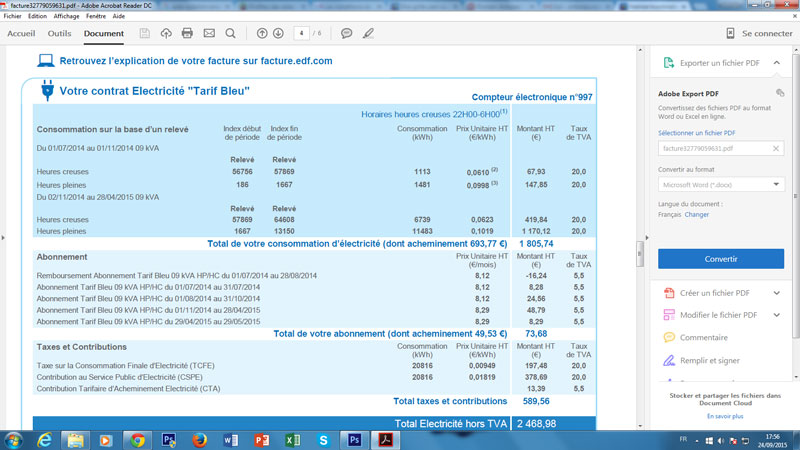The width and height of the screenshot is (800, 450).
Task: Show hidden tray icons arrow
Action: coord(696,441)
